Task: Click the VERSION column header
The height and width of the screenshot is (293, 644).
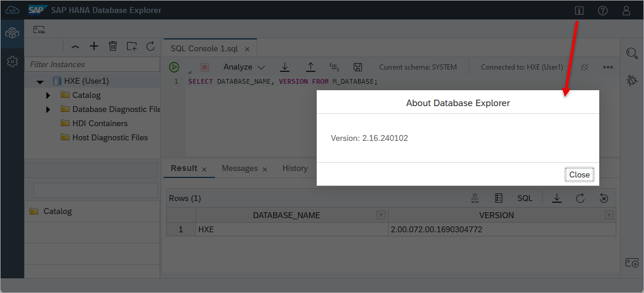Action: [497, 215]
